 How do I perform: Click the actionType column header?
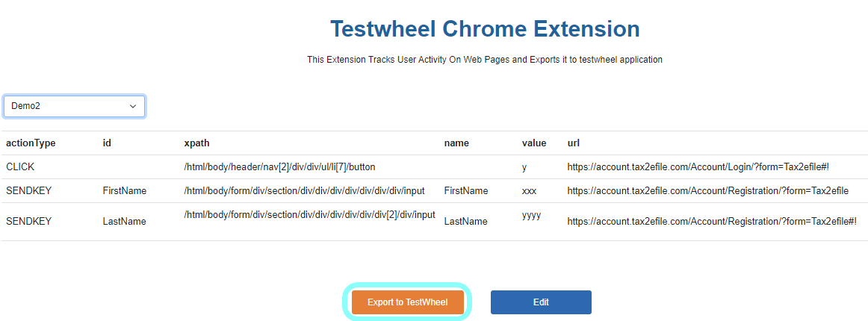31,143
